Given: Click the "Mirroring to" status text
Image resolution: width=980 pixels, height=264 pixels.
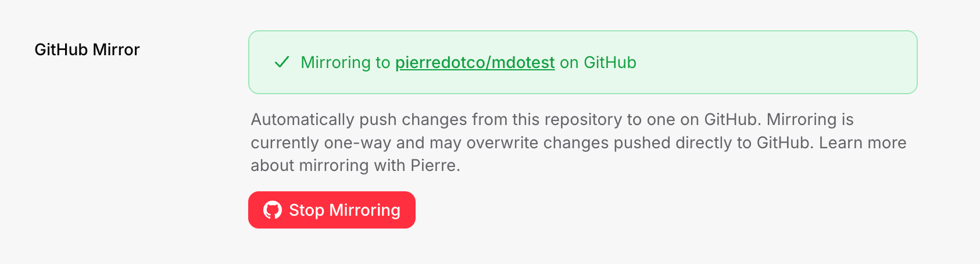Looking at the screenshot, I should (x=345, y=63).
